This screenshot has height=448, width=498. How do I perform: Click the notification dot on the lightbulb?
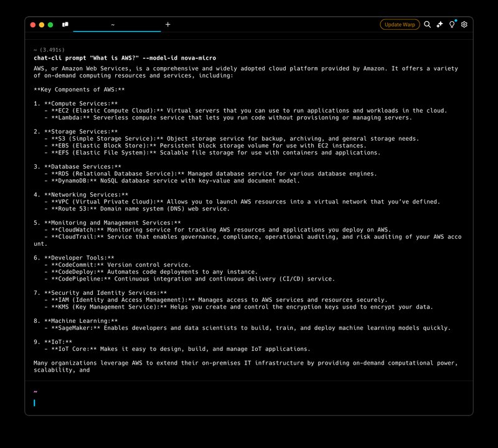pos(456,21)
